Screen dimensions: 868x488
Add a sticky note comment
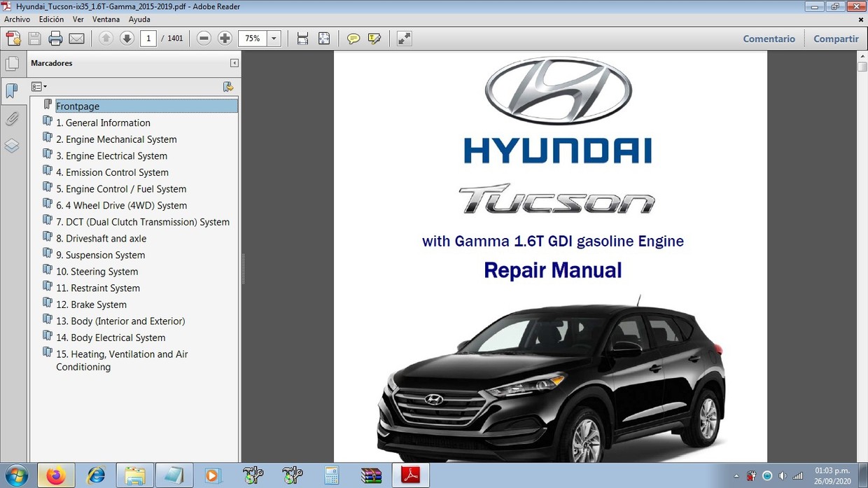coord(353,39)
